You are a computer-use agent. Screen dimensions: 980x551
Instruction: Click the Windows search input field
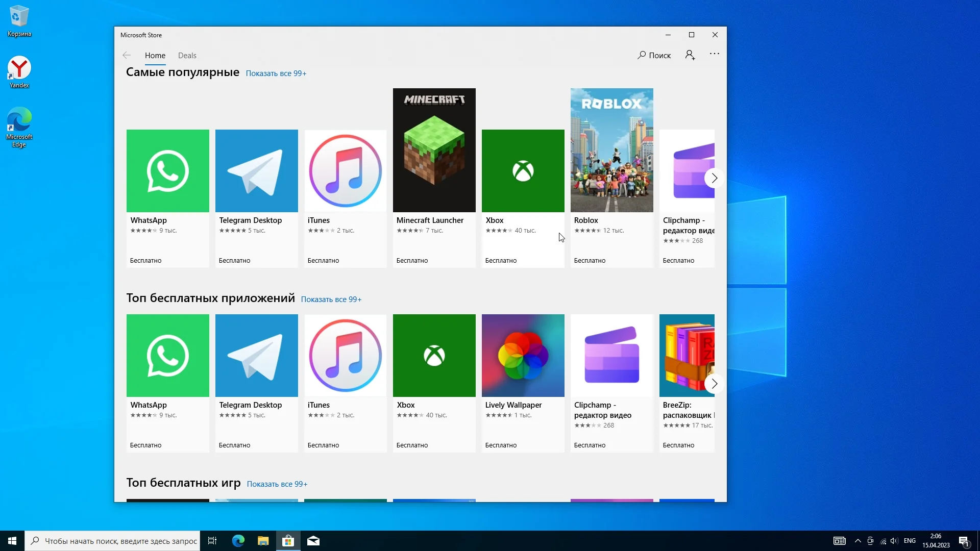point(120,541)
